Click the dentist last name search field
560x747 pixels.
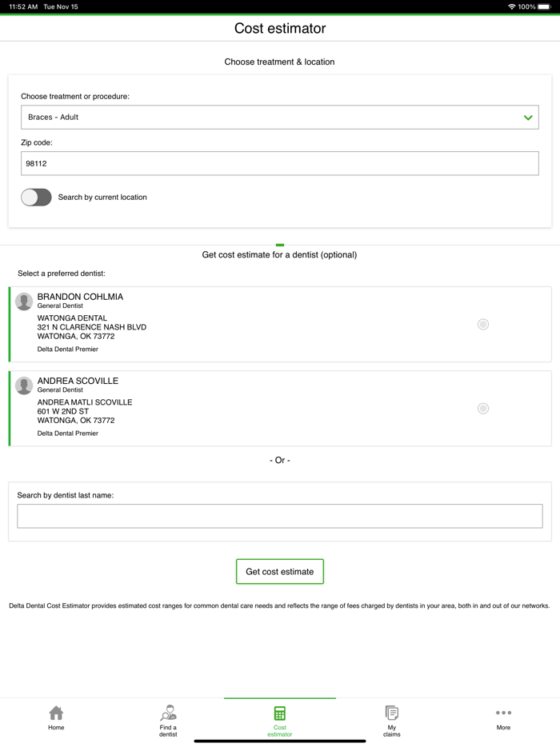(279, 515)
